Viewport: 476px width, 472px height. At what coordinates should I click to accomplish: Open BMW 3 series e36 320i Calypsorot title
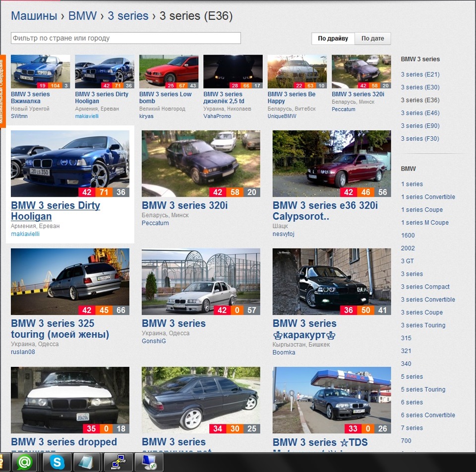point(325,211)
